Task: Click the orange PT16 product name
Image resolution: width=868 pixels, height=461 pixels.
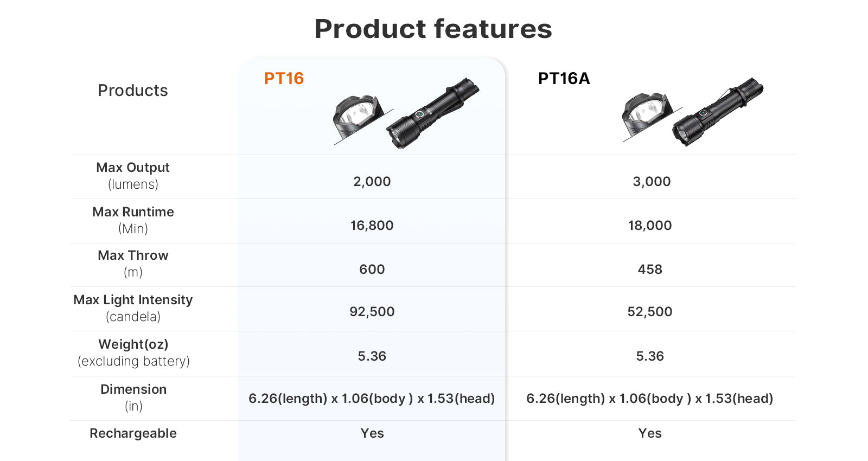Action: [284, 79]
